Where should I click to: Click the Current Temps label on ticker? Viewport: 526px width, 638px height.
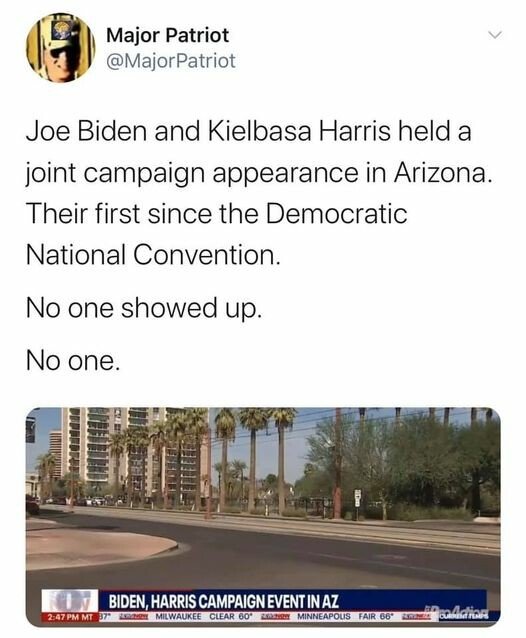(464, 617)
